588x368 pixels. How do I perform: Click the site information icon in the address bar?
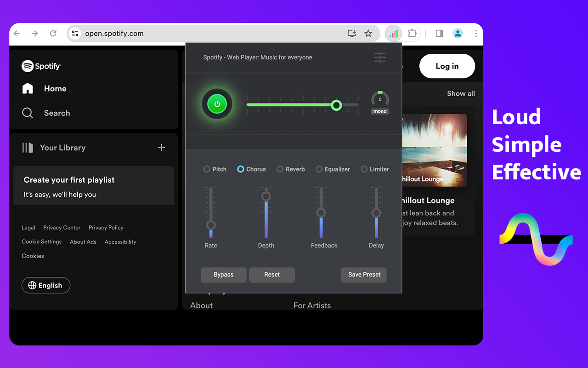point(75,34)
